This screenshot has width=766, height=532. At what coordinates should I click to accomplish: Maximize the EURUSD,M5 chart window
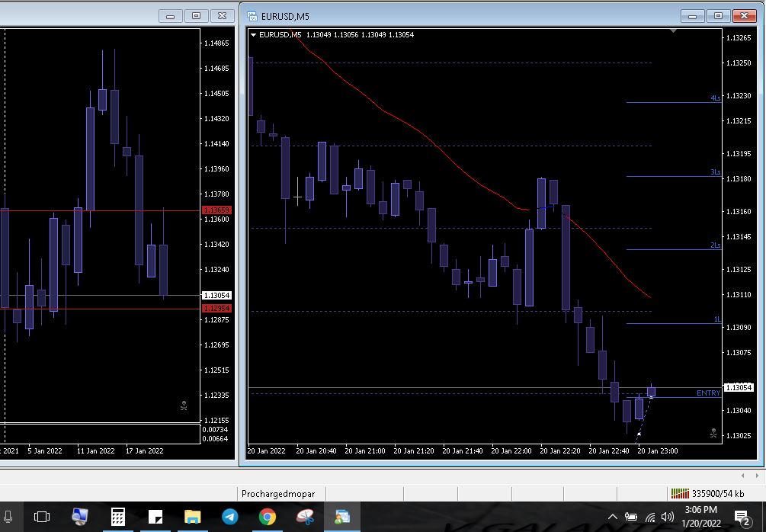717,15
